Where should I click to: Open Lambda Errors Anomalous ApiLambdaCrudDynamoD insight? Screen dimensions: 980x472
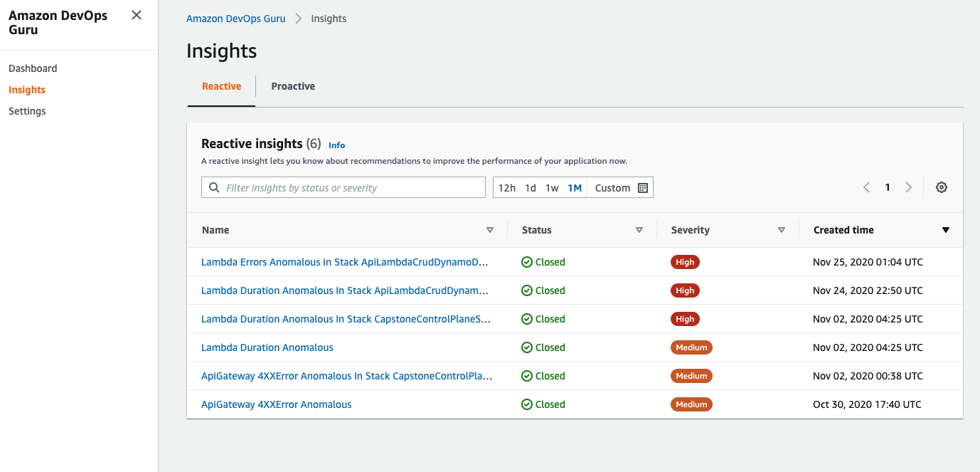(x=345, y=262)
